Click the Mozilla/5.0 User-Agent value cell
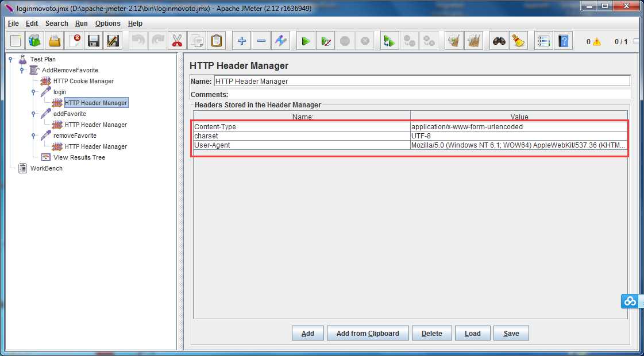This screenshot has height=356, width=644. (x=519, y=145)
